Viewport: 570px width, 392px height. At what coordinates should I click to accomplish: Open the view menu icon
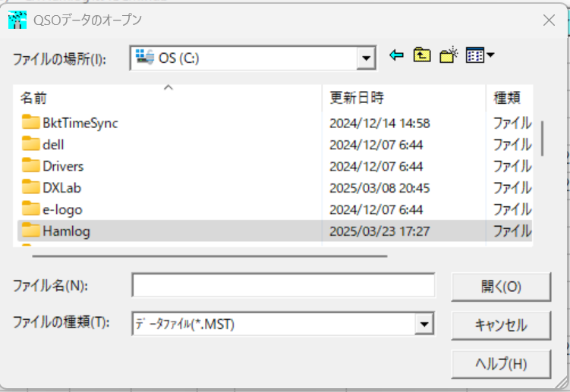click(x=479, y=55)
